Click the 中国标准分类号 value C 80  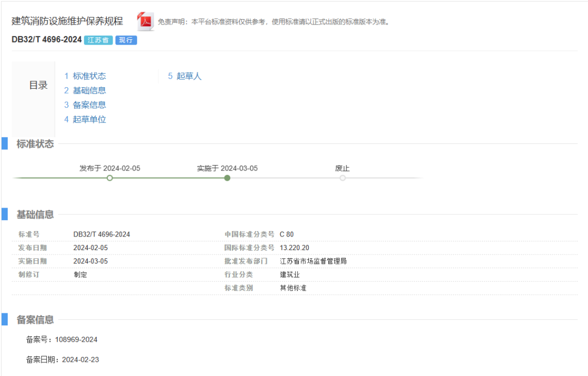click(286, 234)
